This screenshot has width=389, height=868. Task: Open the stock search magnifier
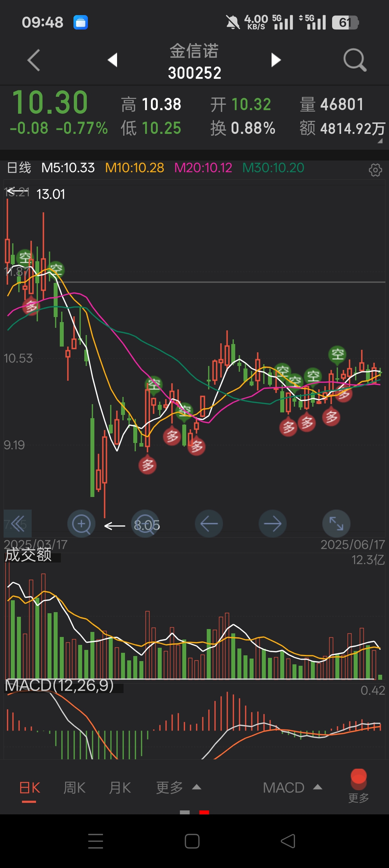click(x=355, y=60)
